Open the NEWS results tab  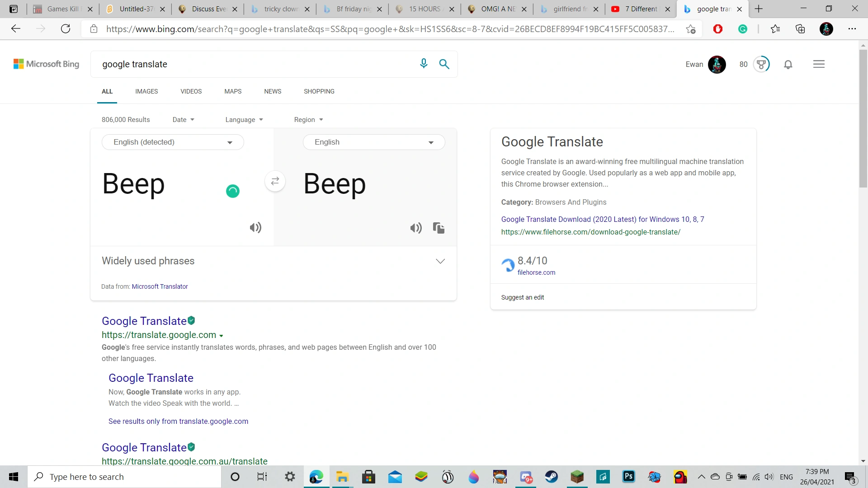click(273, 91)
